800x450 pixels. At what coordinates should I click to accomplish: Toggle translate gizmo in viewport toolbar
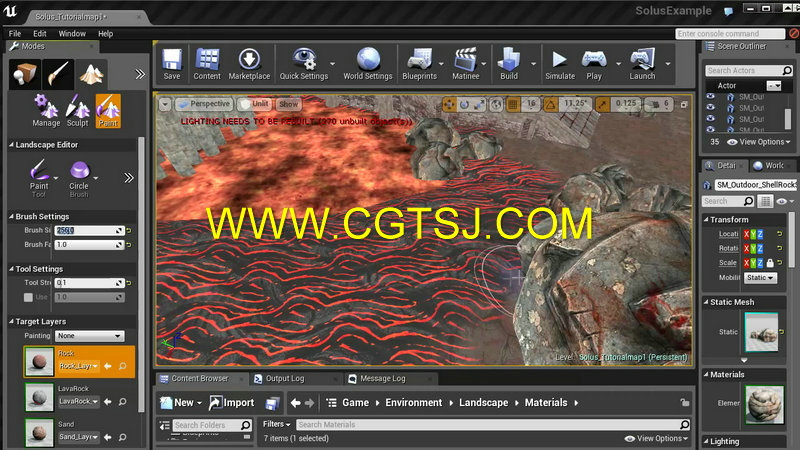(x=449, y=105)
